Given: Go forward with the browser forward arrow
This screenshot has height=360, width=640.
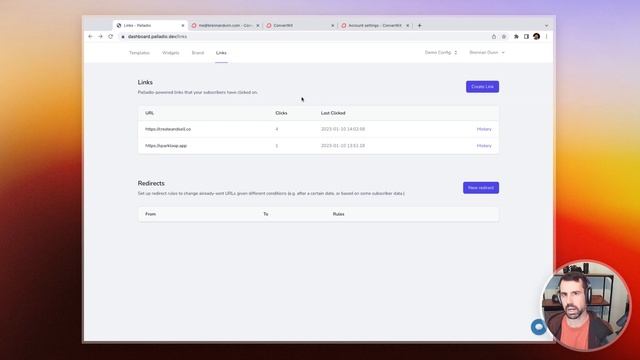Looking at the screenshot, I should (x=100, y=37).
